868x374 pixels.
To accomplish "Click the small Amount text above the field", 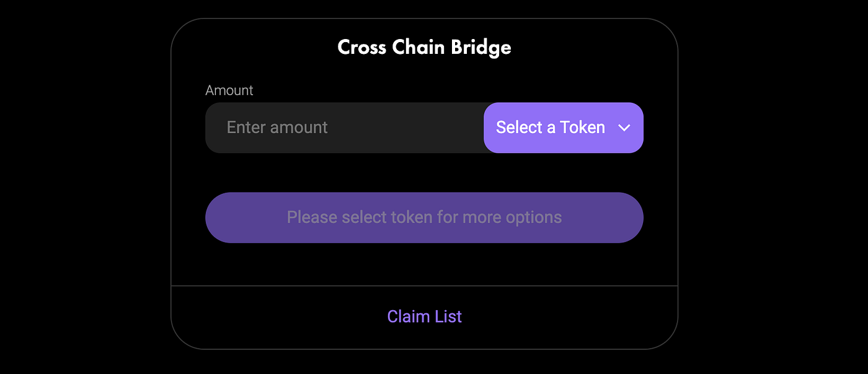I will 229,90.
